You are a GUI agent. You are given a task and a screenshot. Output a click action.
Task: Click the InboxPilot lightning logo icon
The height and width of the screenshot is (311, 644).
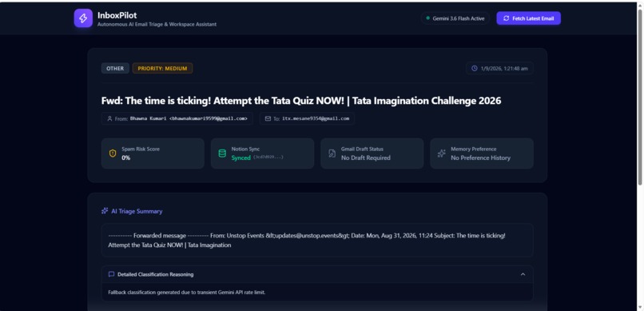(83, 18)
